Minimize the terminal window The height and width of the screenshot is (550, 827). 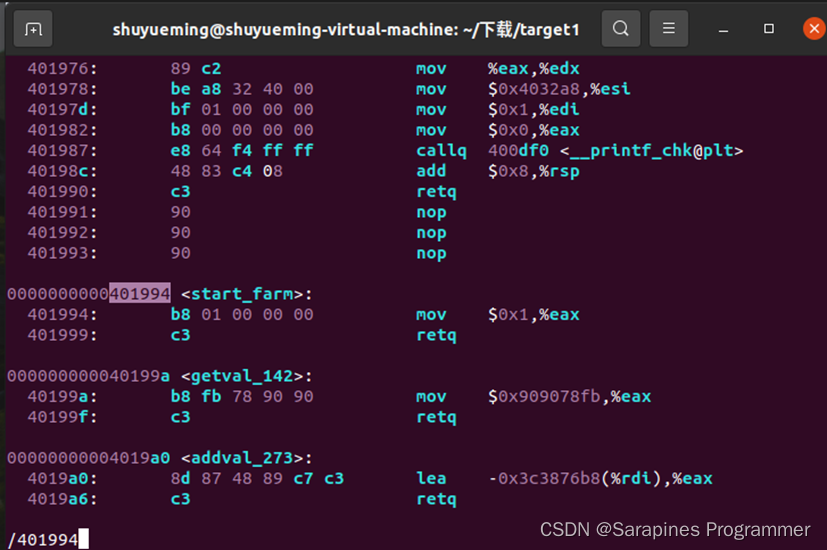[x=724, y=29]
